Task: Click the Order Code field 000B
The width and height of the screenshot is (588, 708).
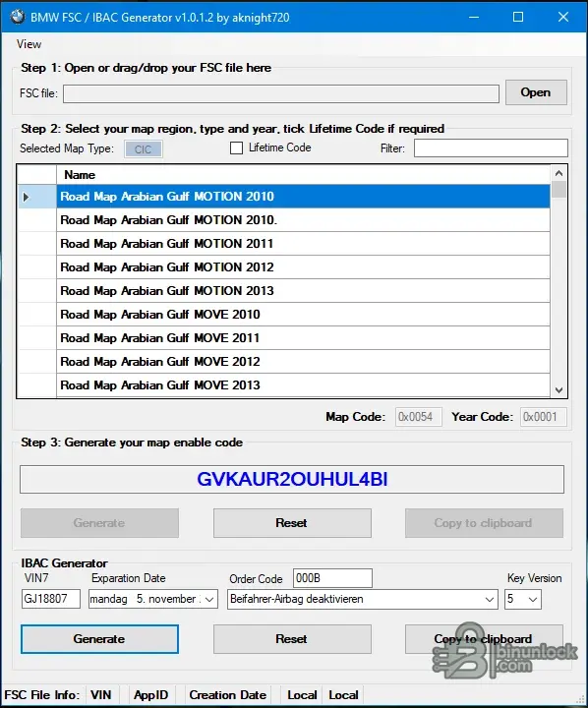Action: (x=332, y=578)
